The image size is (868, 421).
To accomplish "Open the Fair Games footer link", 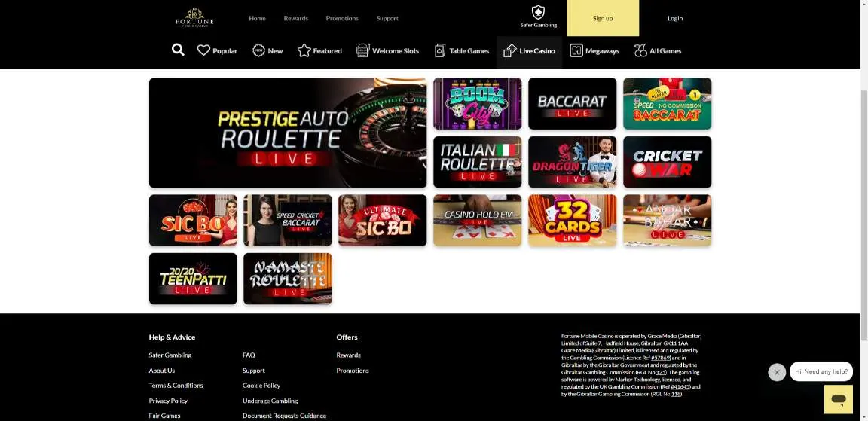I will [x=164, y=416].
